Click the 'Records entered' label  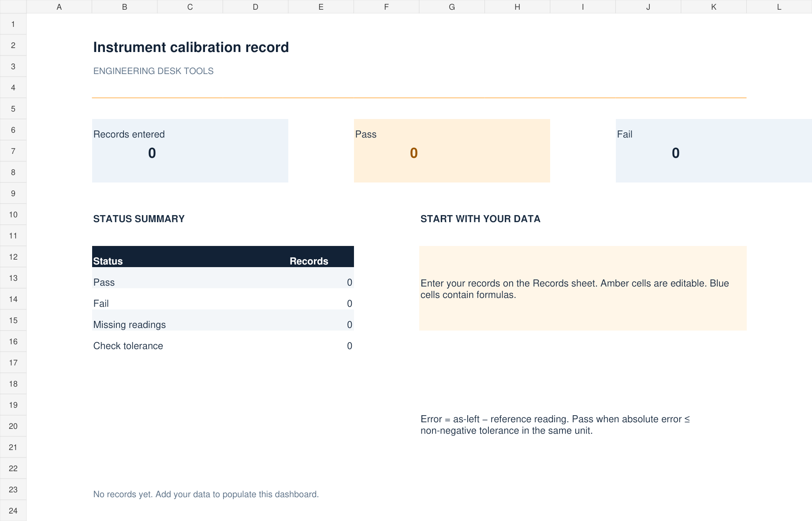pyautogui.click(x=129, y=134)
